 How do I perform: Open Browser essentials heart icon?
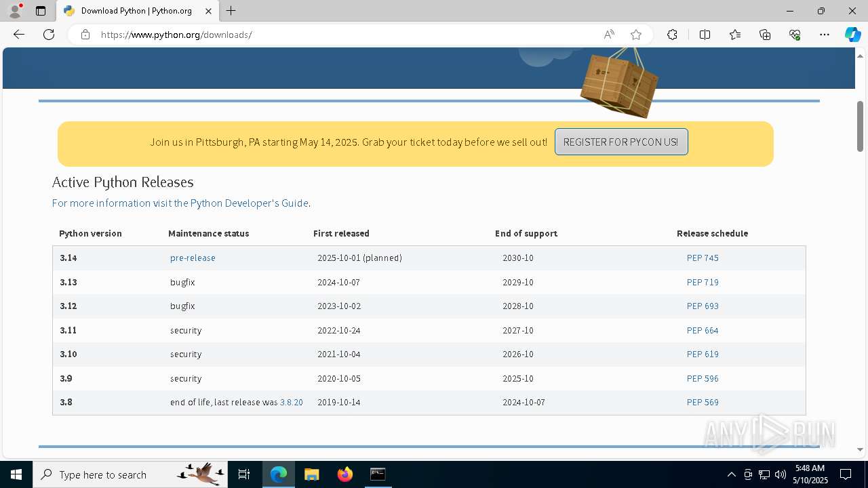[795, 35]
